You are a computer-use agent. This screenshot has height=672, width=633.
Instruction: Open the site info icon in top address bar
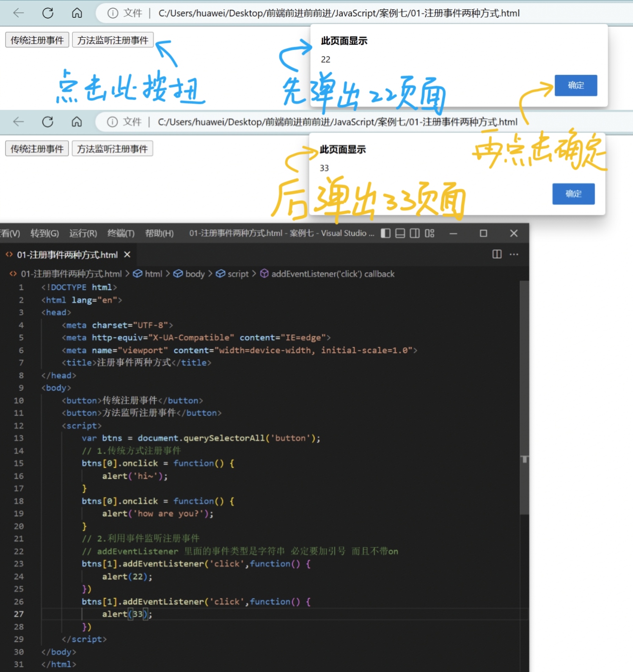click(x=113, y=13)
